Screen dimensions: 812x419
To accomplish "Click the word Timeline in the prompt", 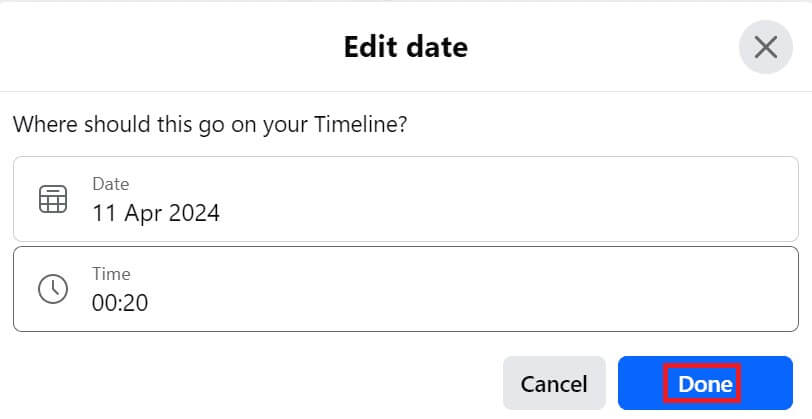I will 356,125.
